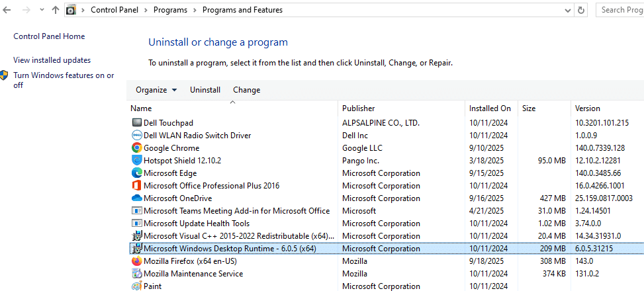644x291 pixels.
Task: Sort list by Size column header
Action: (544, 108)
